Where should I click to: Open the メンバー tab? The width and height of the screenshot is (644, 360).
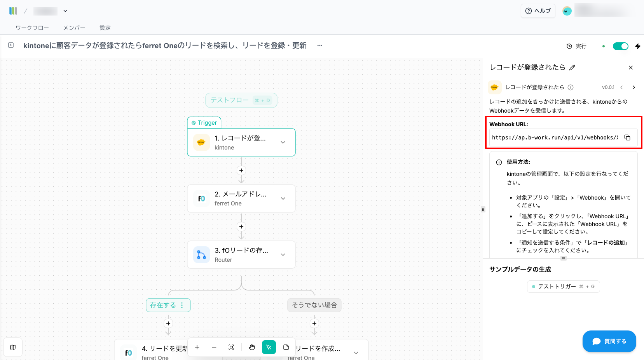[74, 28]
